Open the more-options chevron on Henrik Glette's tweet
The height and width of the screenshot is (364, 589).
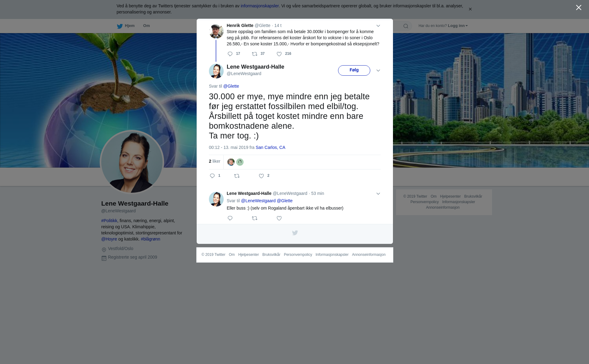pos(378,26)
